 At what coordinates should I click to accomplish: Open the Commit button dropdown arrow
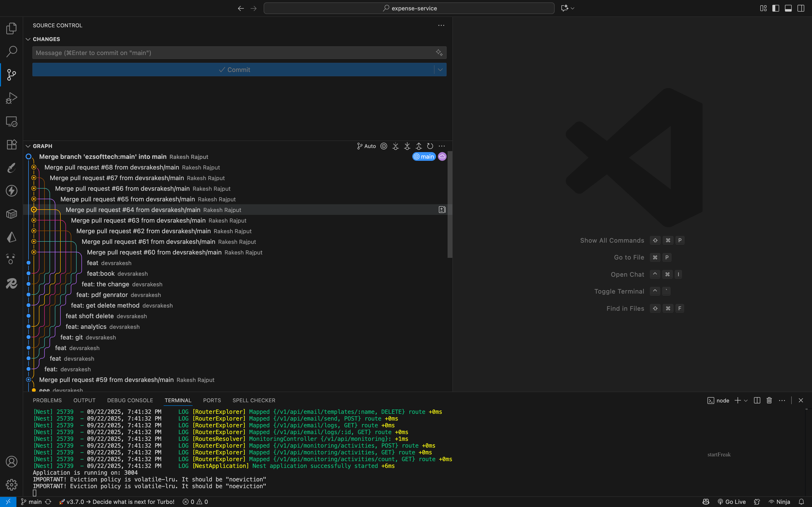coord(440,70)
